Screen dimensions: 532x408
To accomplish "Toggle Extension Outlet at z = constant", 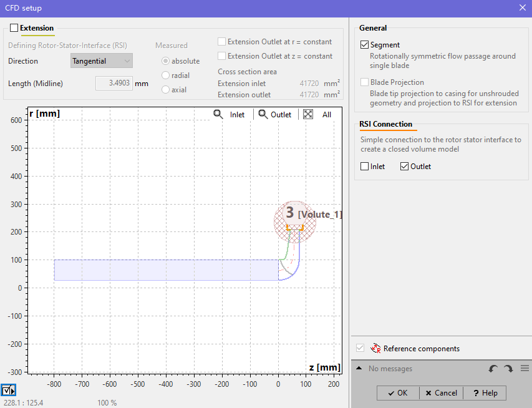I will [221, 56].
